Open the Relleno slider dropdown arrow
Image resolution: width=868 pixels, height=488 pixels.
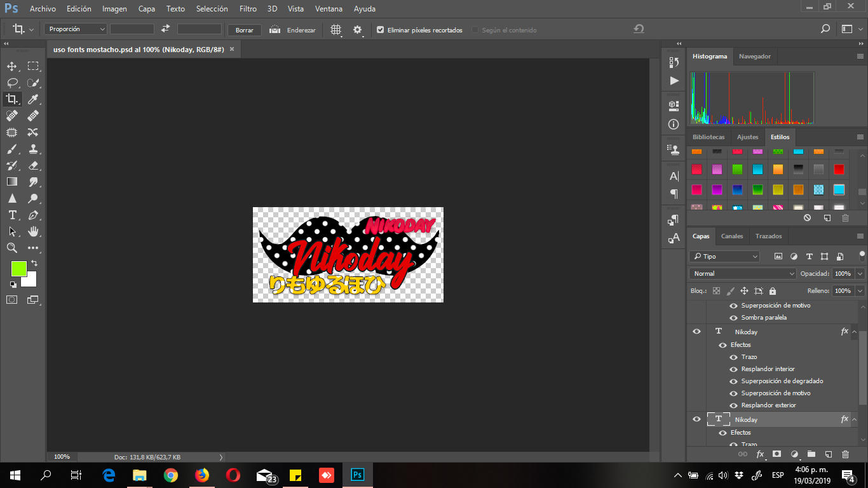click(x=860, y=291)
